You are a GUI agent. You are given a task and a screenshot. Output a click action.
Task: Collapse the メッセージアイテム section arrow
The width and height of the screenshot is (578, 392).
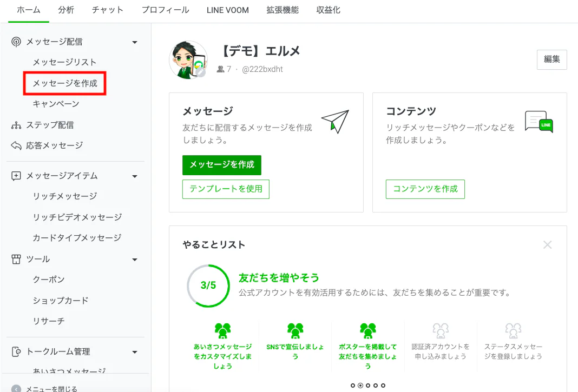(135, 176)
